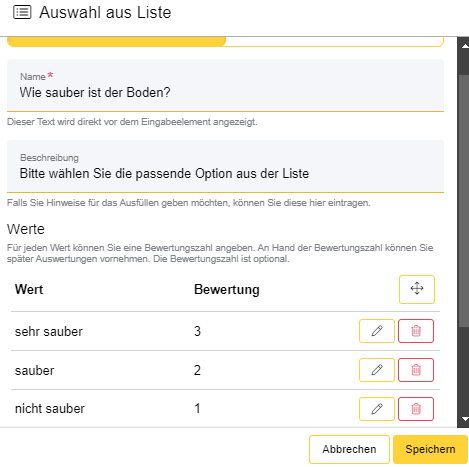
Task: Cancel the dialog with Abbrechen
Action: point(349,449)
